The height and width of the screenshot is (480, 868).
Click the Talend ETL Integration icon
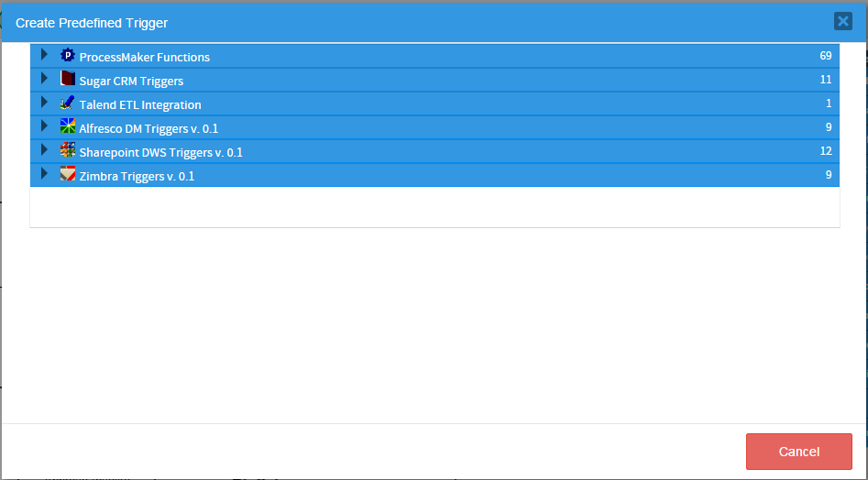[67, 103]
